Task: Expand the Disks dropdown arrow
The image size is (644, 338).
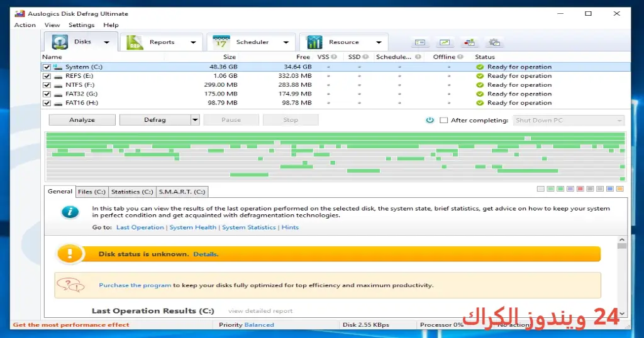Action: pyautogui.click(x=106, y=42)
